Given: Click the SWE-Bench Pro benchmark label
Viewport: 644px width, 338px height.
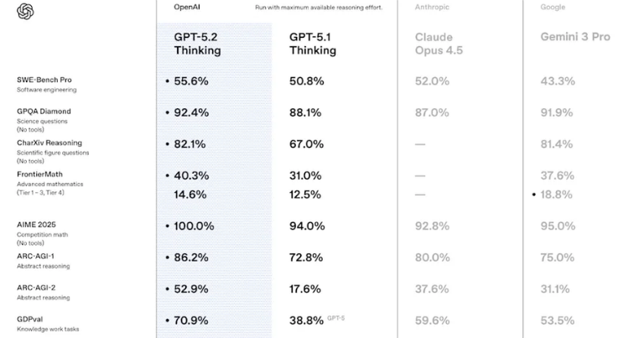Looking at the screenshot, I should (x=44, y=80).
